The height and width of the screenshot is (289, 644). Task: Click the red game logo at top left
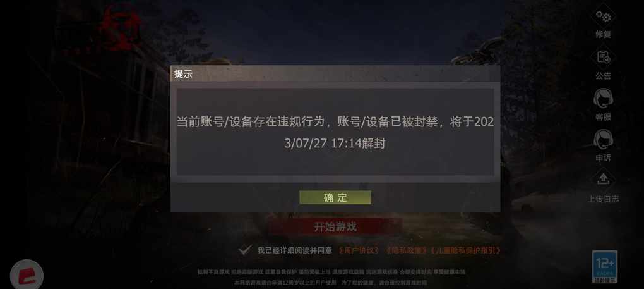click(x=119, y=27)
